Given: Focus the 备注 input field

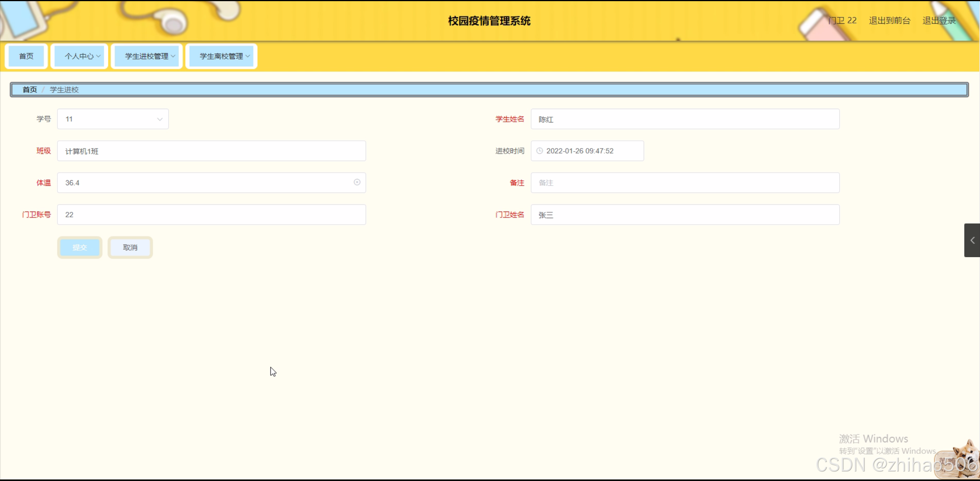Looking at the screenshot, I should coord(685,183).
